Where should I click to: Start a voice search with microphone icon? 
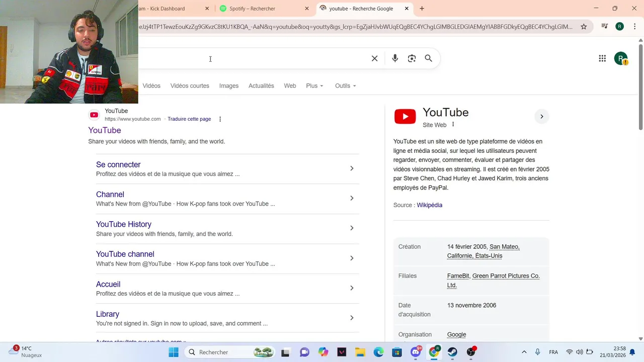tap(395, 58)
